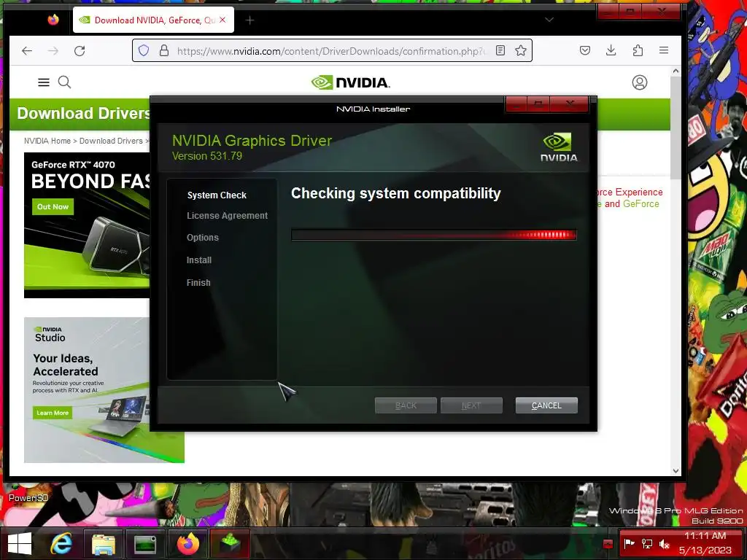Image resolution: width=747 pixels, height=560 pixels.
Task: Click Learn More on NVIDIA Studio ad
Action: [53, 413]
